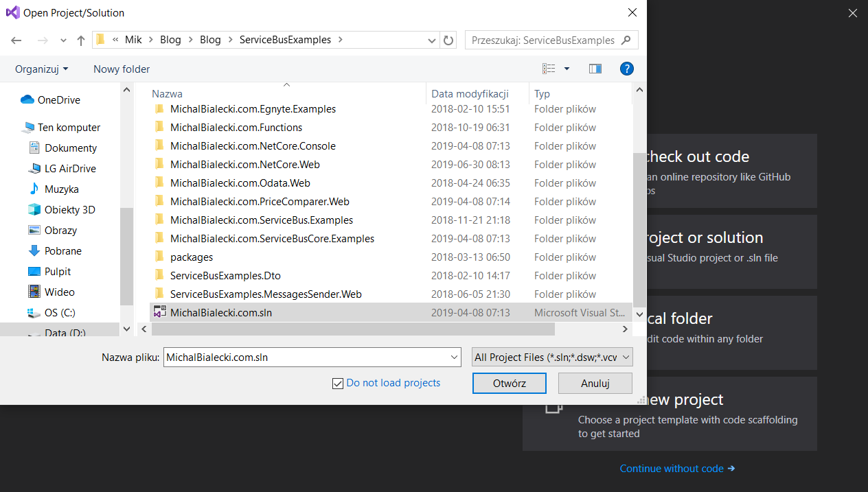This screenshot has width=868, height=492.
Task: Open the Organizuj menu
Action: pyautogui.click(x=41, y=69)
